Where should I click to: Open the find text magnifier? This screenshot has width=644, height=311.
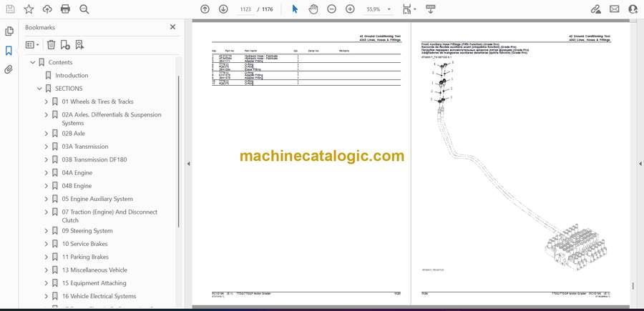84,9
